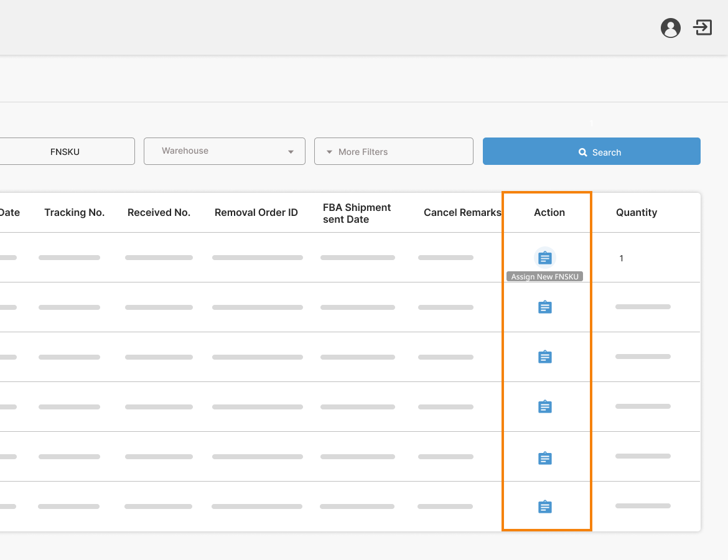Click FBA Shipment sent Date header
The width and height of the screenshot is (728, 560).
[357, 213]
